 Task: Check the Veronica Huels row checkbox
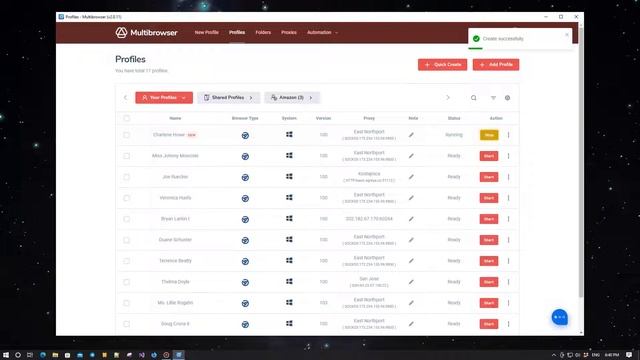pos(127,198)
